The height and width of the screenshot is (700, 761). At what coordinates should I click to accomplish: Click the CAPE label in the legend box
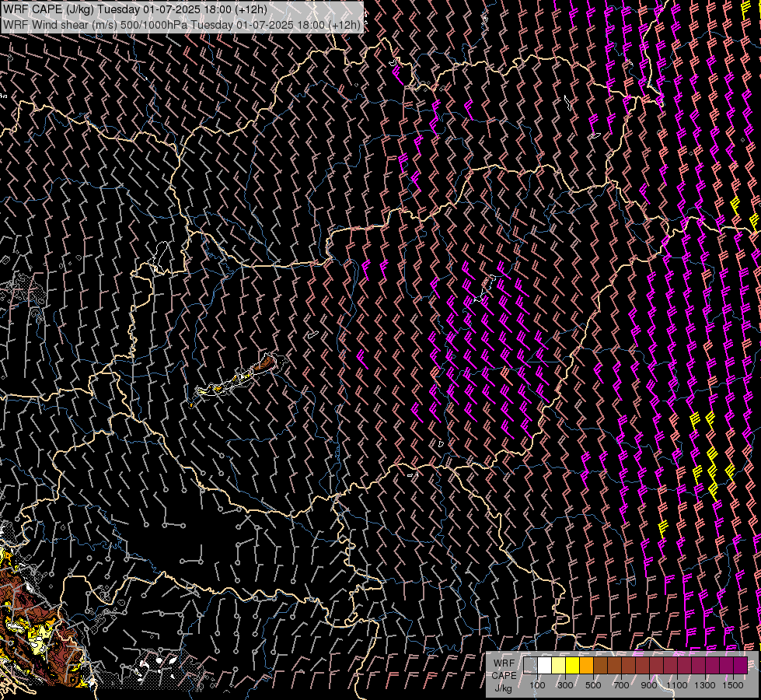tap(504, 676)
